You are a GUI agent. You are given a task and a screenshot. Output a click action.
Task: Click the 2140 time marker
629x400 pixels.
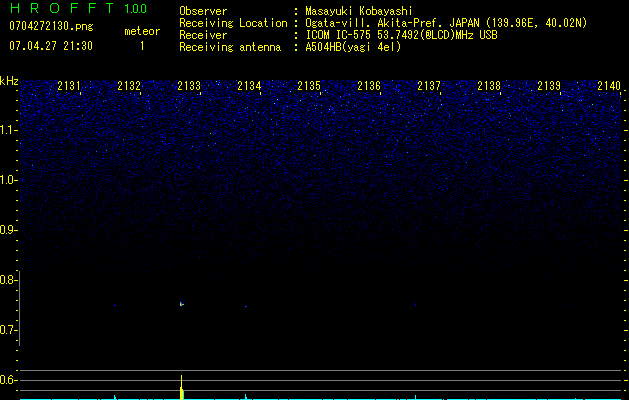pyautogui.click(x=608, y=87)
